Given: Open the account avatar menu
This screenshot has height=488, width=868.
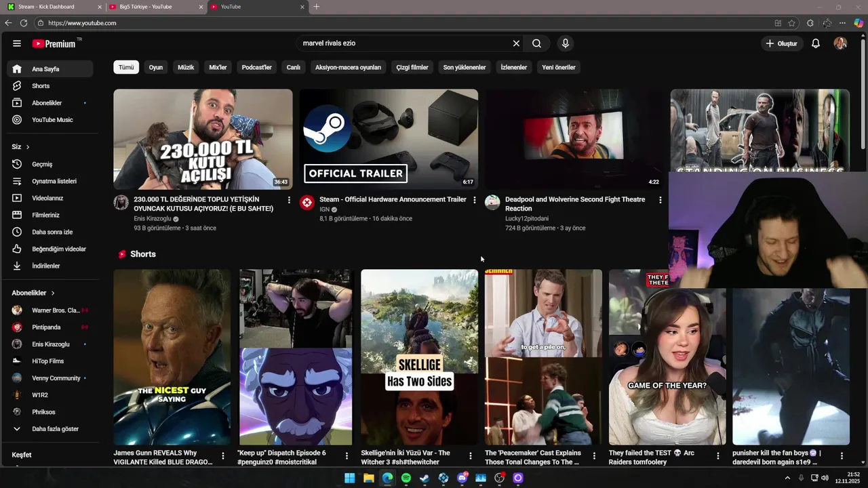Looking at the screenshot, I should [x=840, y=43].
